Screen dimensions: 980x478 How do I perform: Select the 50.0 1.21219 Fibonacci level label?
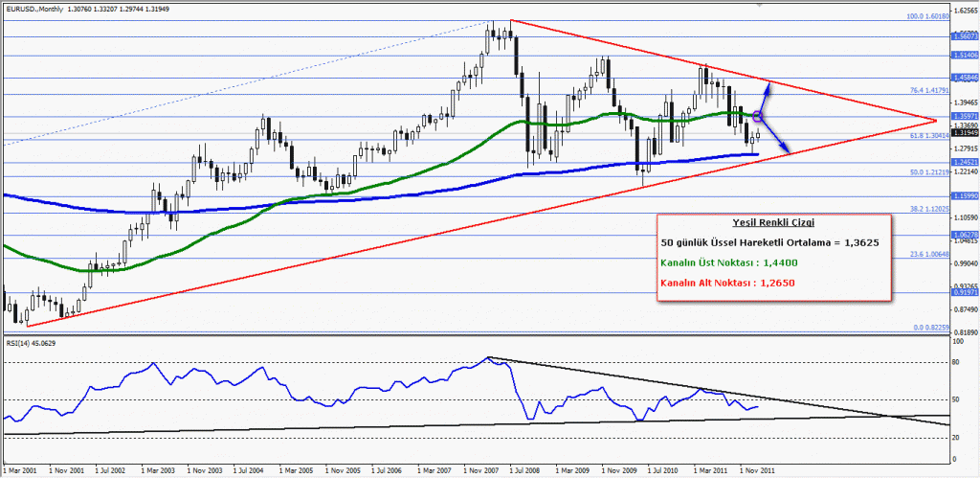click(x=928, y=171)
